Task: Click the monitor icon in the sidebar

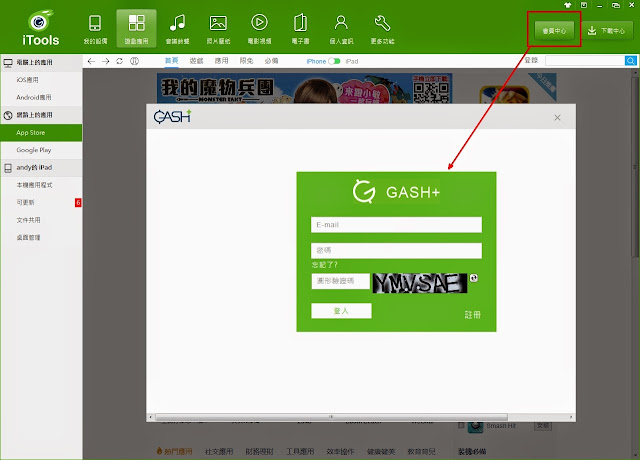Action: pos(8,62)
